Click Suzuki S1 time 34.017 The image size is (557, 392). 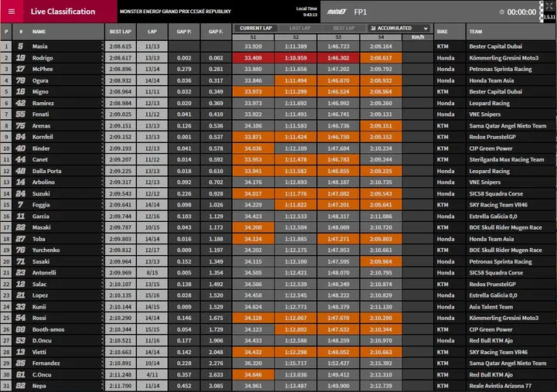253,193
